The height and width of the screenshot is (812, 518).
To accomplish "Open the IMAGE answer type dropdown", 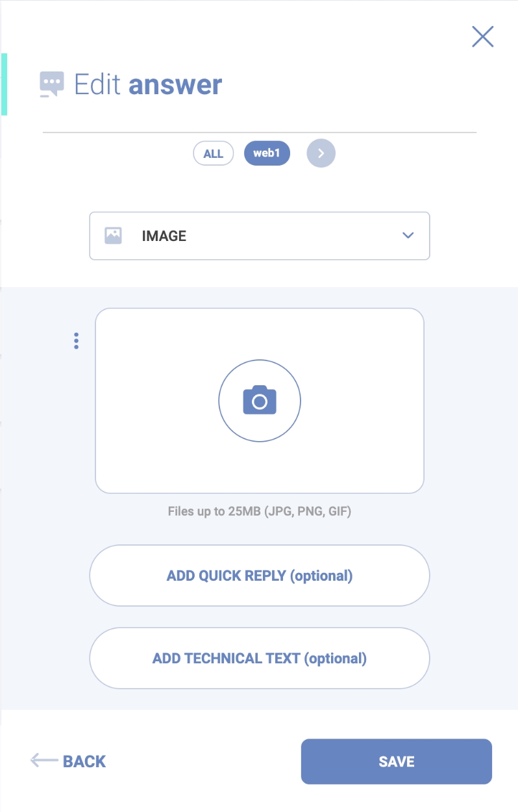I will (x=259, y=236).
